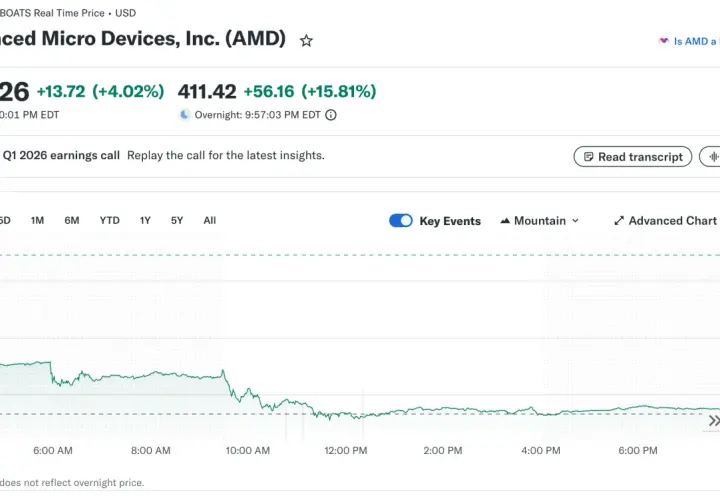
Task: Click the audio waveform replay button
Action: pyautogui.click(x=711, y=157)
